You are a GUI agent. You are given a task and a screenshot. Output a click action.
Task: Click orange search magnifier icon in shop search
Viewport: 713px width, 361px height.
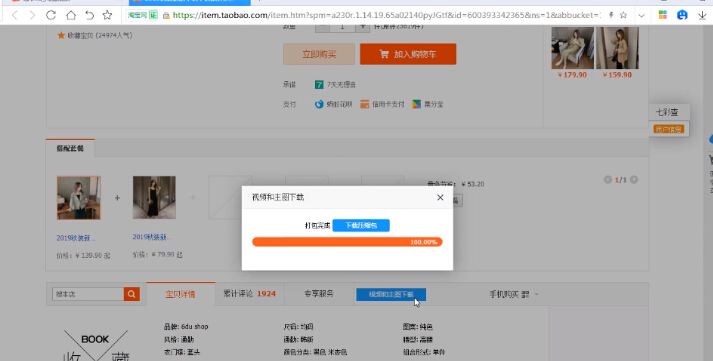point(131,294)
